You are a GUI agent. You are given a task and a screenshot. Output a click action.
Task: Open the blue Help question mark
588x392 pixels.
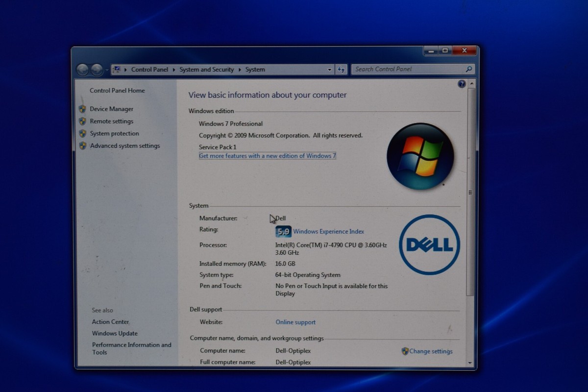[x=462, y=84]
